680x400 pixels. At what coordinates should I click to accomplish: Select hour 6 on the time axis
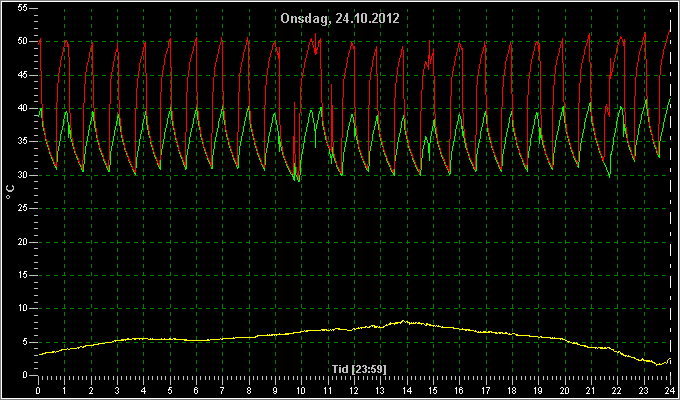(x=196, y=390)
